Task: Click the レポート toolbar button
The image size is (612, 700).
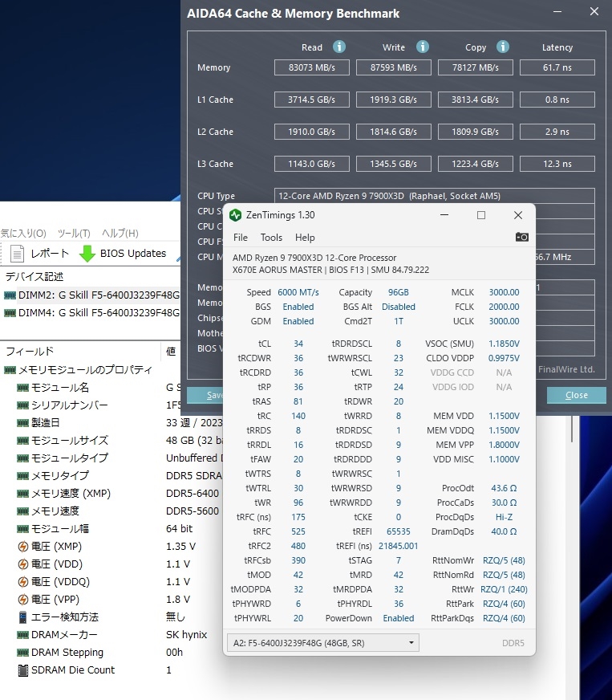Action: 39,253
